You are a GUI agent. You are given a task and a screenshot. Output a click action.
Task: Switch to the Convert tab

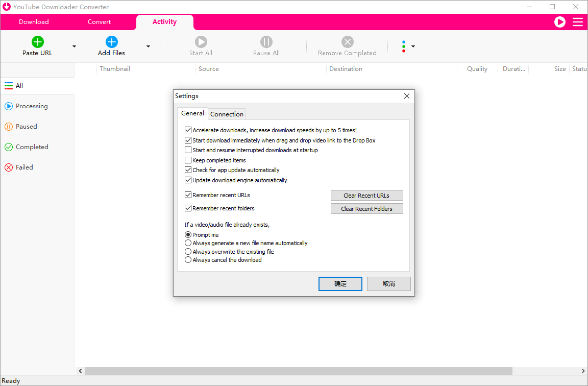99,22
